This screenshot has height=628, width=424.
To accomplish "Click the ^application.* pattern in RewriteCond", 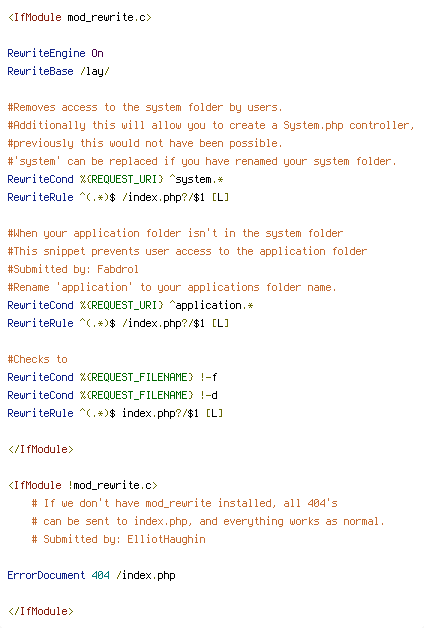I will coord(211,305).
